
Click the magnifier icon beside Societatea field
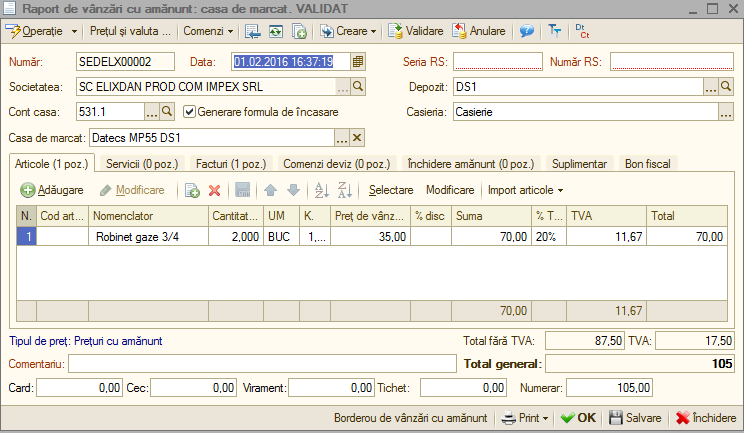[x=358, y=86]
